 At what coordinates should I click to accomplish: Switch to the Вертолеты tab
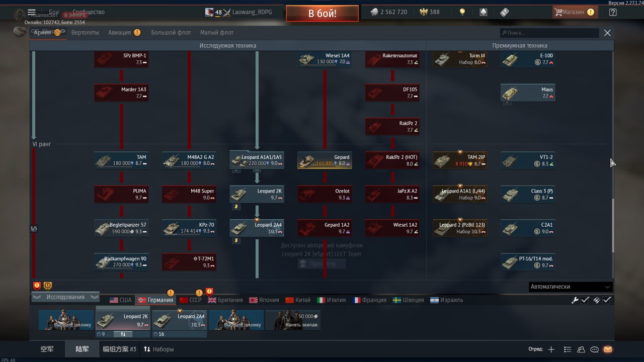pos(85,33)
